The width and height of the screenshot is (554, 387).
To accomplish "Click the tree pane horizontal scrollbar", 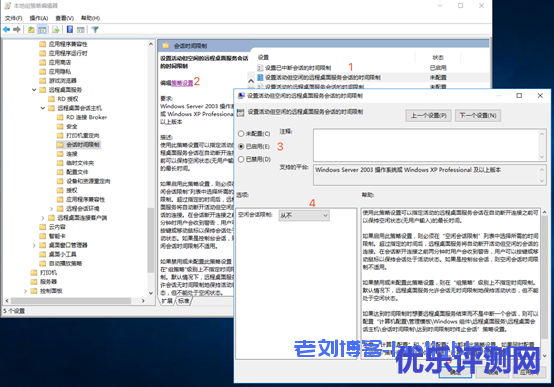I will pyautogui.click(x=75, y=301).
